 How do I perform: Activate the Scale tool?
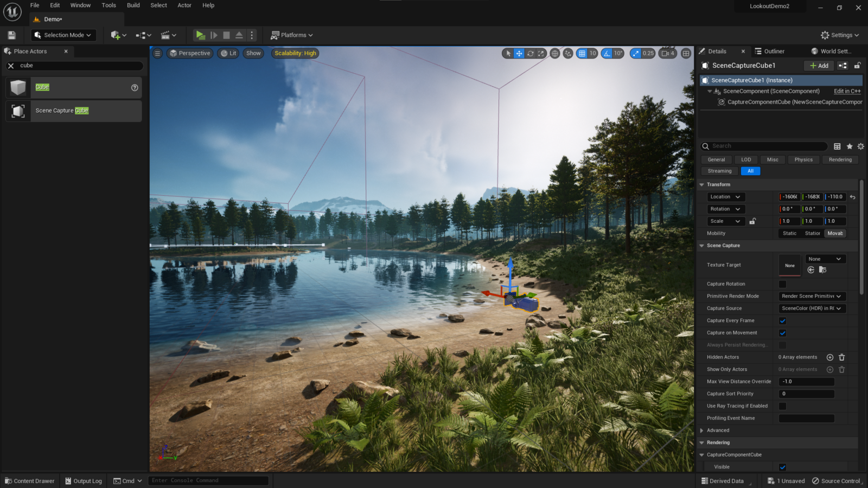tap(541, 53)
